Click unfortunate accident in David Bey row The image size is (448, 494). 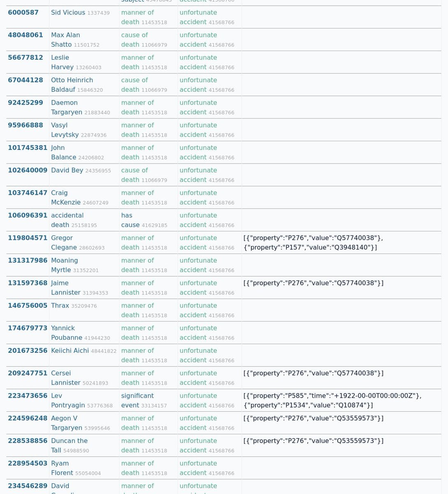coord(198,175)
